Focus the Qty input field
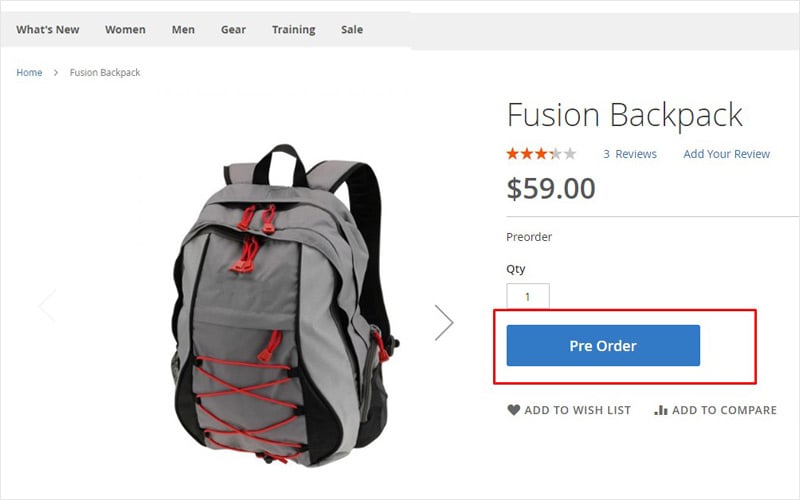This screenshot has height=500, width=800. [x=528, y=296]
